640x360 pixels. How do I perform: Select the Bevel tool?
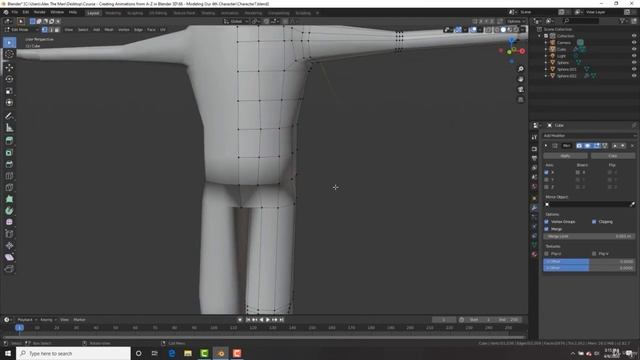click(x=9, y=164)
